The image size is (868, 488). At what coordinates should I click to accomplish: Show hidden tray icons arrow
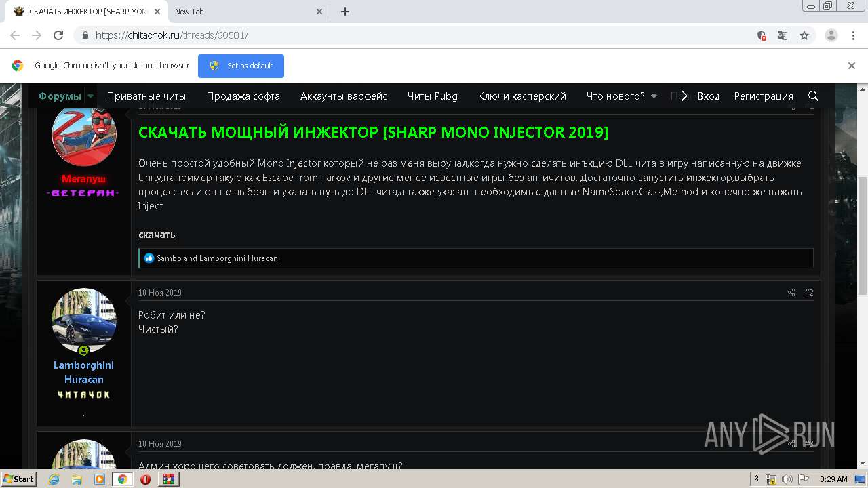pos(756,479)
